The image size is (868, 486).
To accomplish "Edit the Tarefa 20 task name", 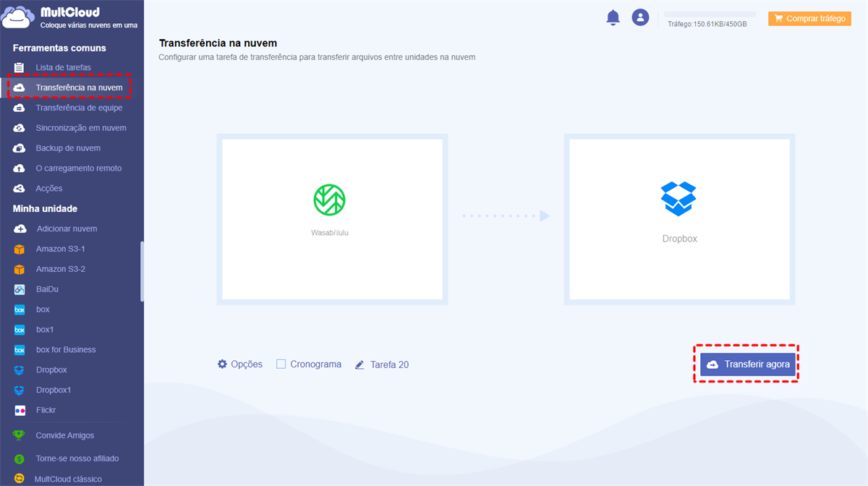I will tap(389, 364).
